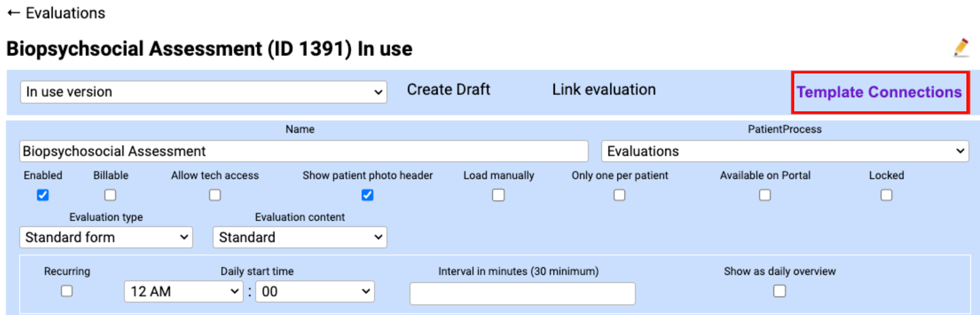Open the Template Connections link

pos(879,92)
